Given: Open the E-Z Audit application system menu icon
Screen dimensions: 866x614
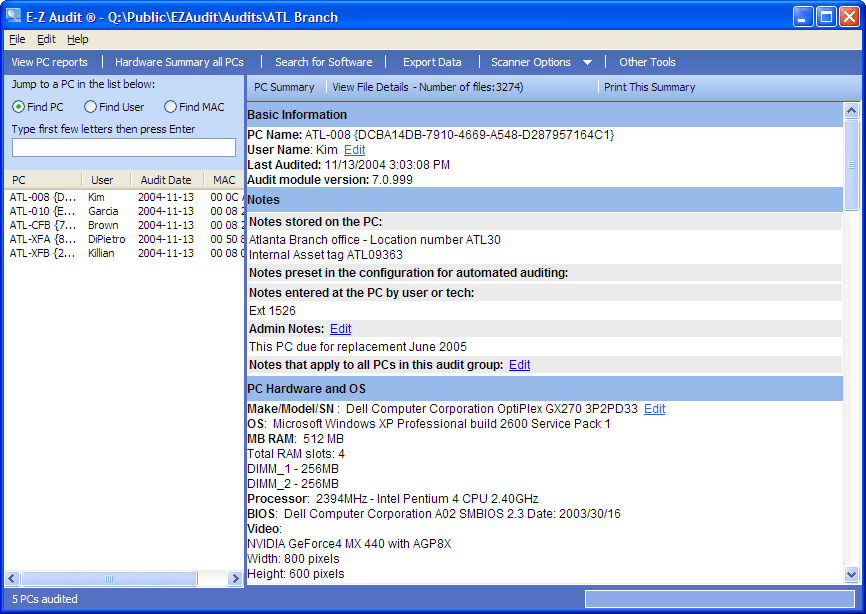Looking at the screenshot, I should click(13, 16).
